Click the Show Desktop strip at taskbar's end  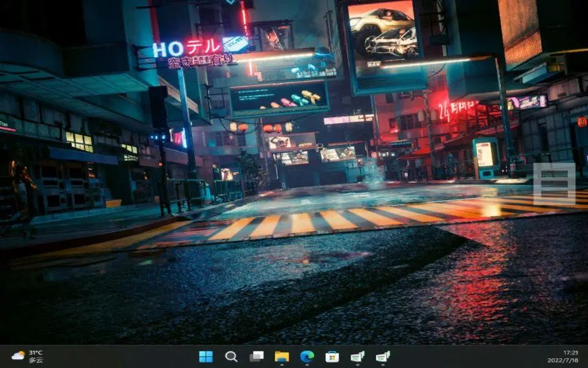pyautogui.click(x=586, y=356)
